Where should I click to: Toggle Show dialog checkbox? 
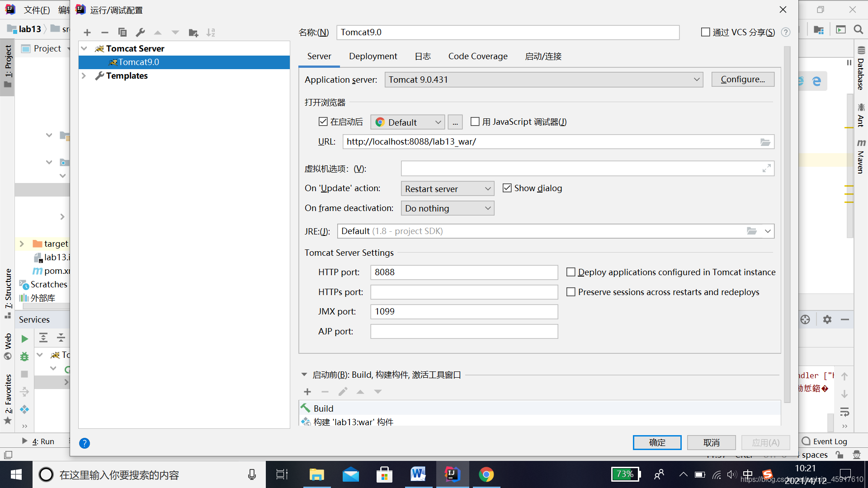pos(507,188)
